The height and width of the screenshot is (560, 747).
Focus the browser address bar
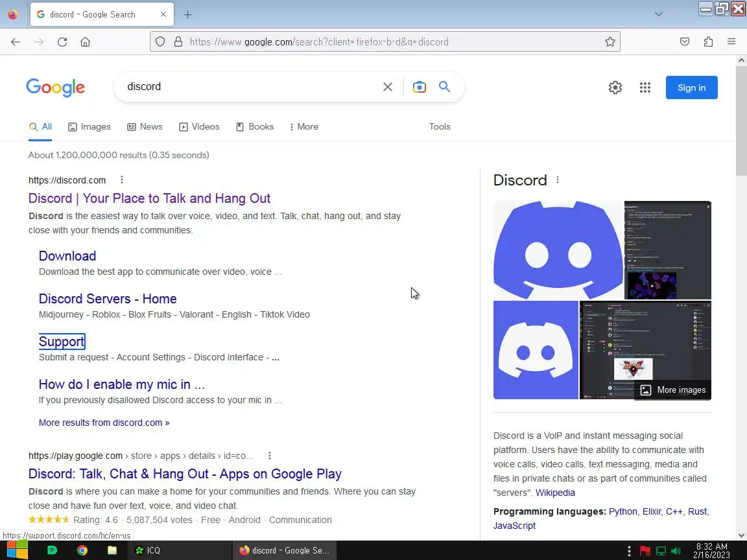pyautogui.click(x=385, y=42)
